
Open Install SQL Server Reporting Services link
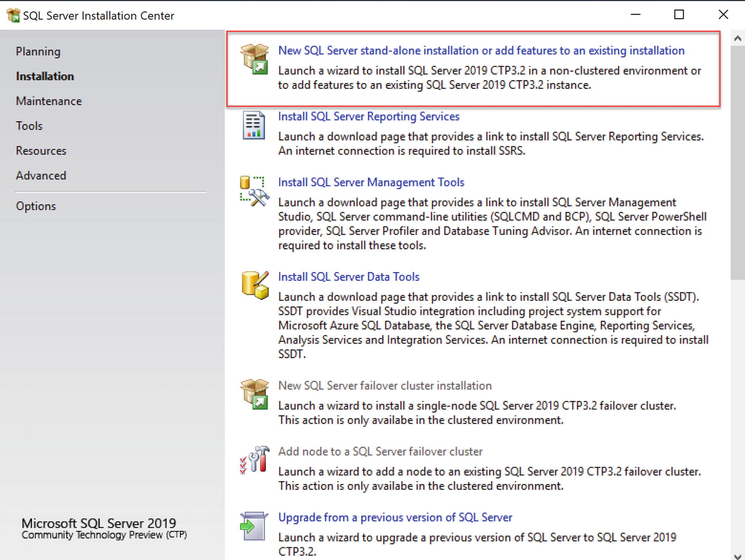369,117
